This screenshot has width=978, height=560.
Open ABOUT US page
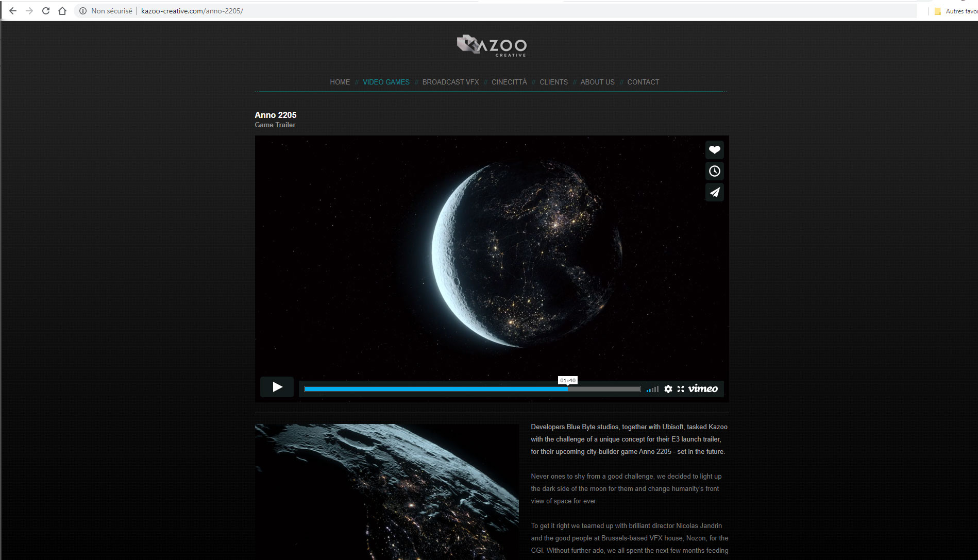click(x=597, y=82)
